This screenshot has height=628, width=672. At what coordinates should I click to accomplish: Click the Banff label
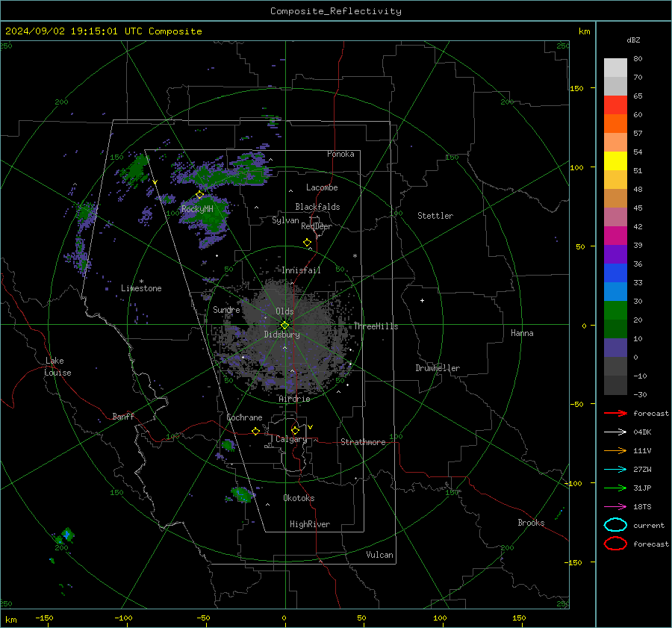coord(123,417)
